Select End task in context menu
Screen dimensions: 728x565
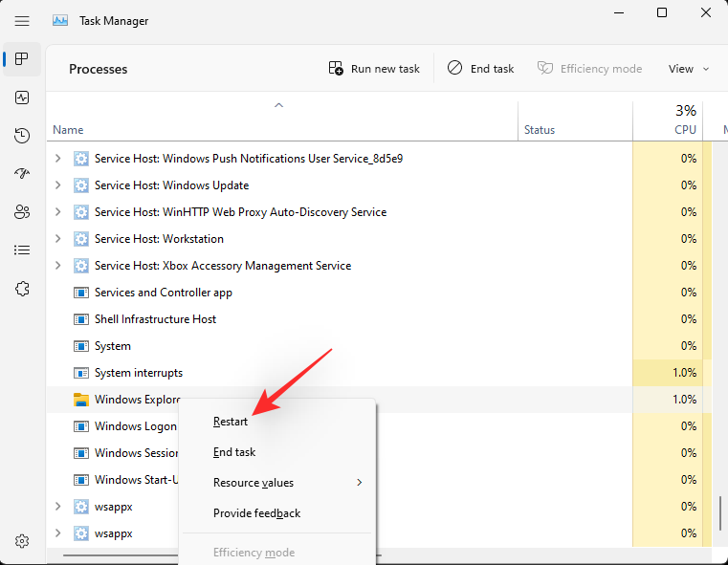pos(234,452)
